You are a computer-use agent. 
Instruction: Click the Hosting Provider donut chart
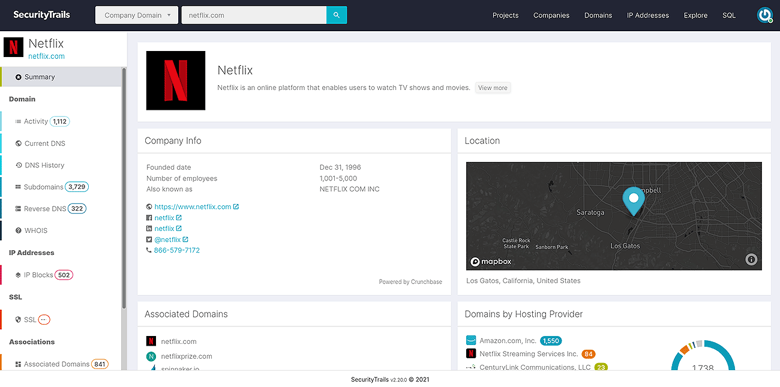tap(702, 356)
